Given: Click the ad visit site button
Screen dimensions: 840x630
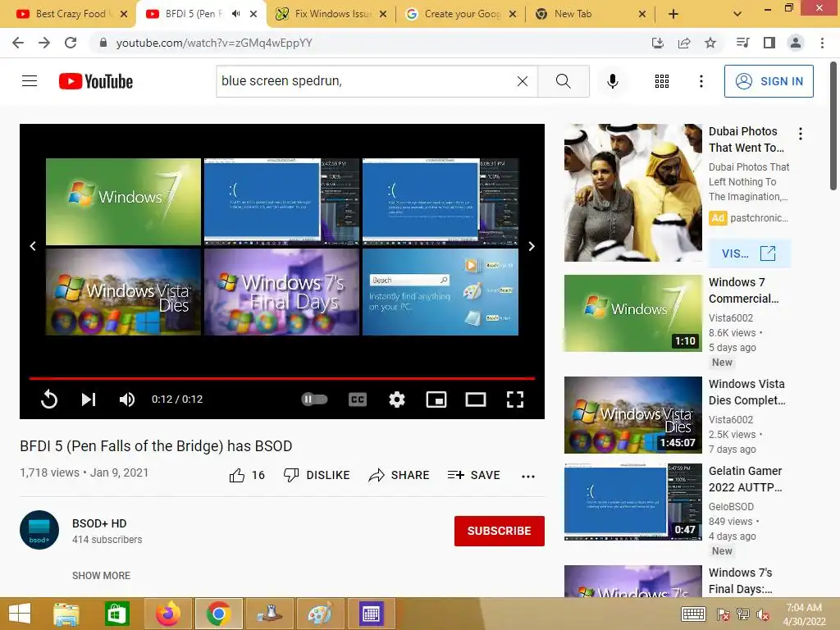Looking at the screenshot, I should point(750,253).
